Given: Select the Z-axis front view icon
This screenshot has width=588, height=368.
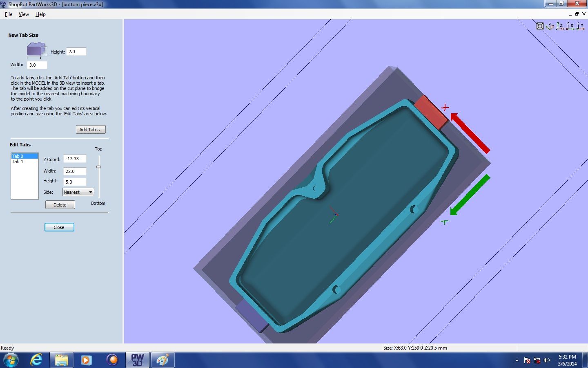Looking at the screenshot, I should click(x=560, y=26).
